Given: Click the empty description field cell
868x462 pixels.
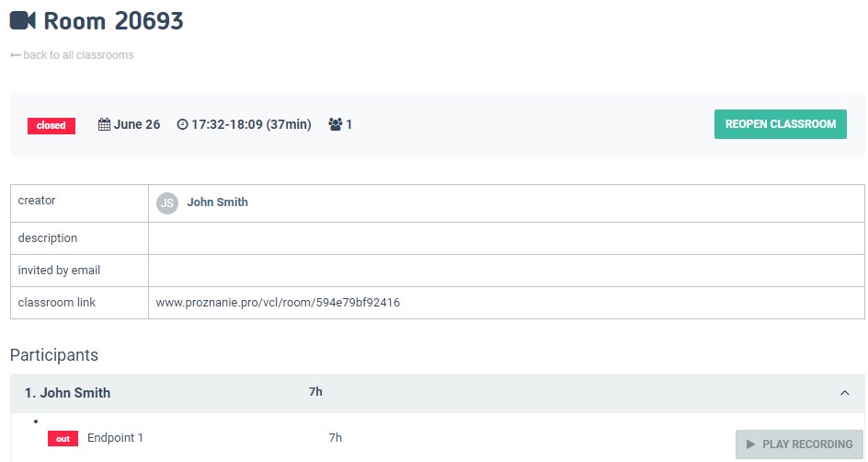Looking at the screenshot, I should (x=506, y=238).
